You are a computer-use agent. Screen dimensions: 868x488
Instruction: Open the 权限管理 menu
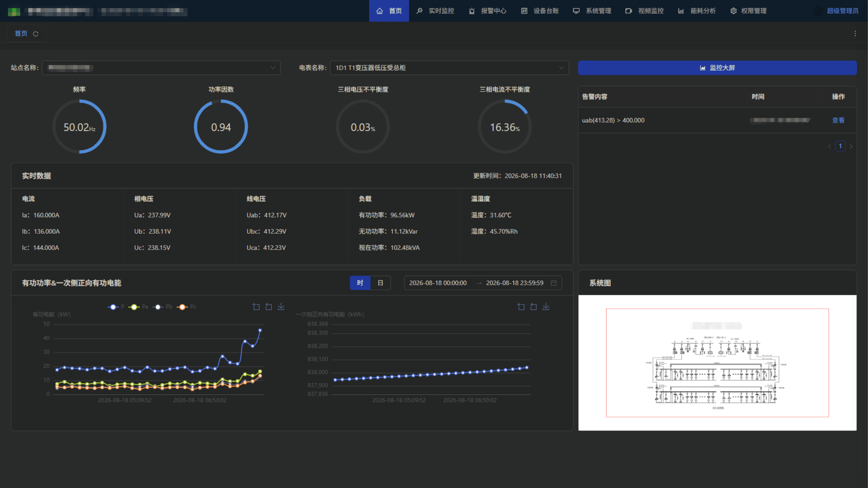pyautogui.click(x=748, y=11)
